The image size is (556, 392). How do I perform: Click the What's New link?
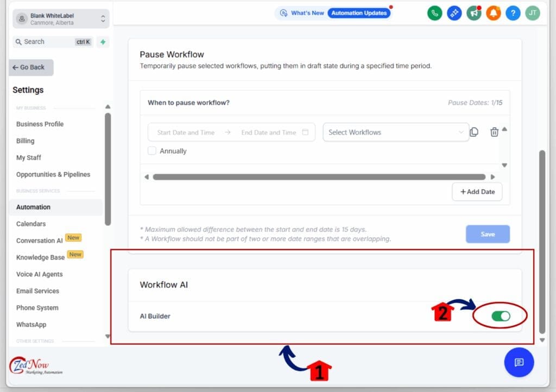[307, 13]
